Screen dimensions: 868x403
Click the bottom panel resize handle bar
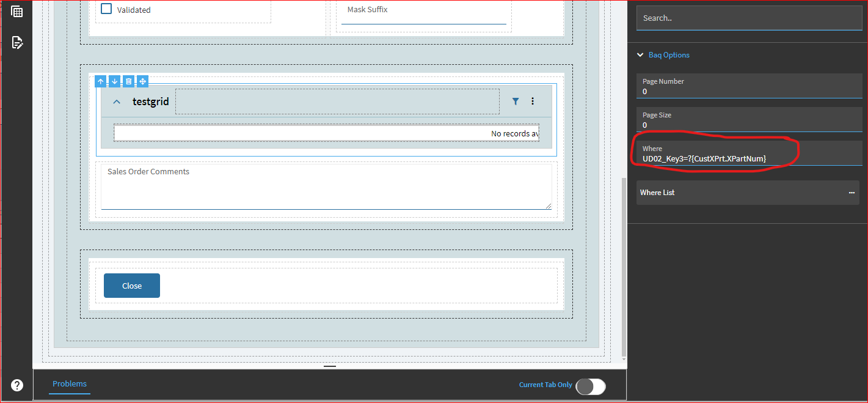[x=330, y=366]
